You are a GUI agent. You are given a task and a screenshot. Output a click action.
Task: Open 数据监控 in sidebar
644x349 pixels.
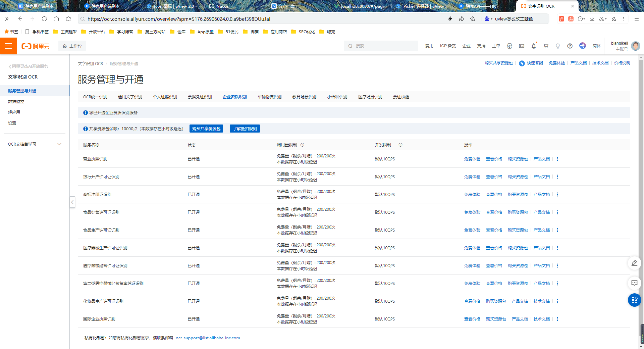[16, 102]
